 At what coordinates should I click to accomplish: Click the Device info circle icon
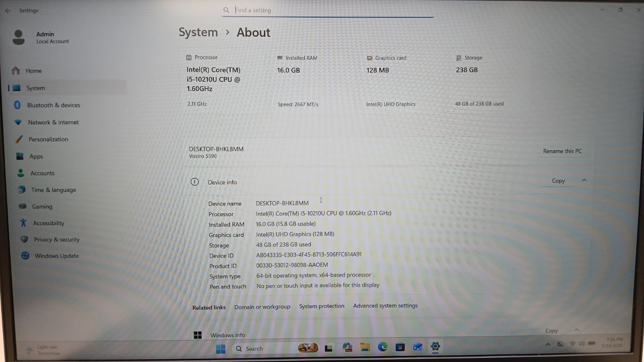click(x=195, y=182)
